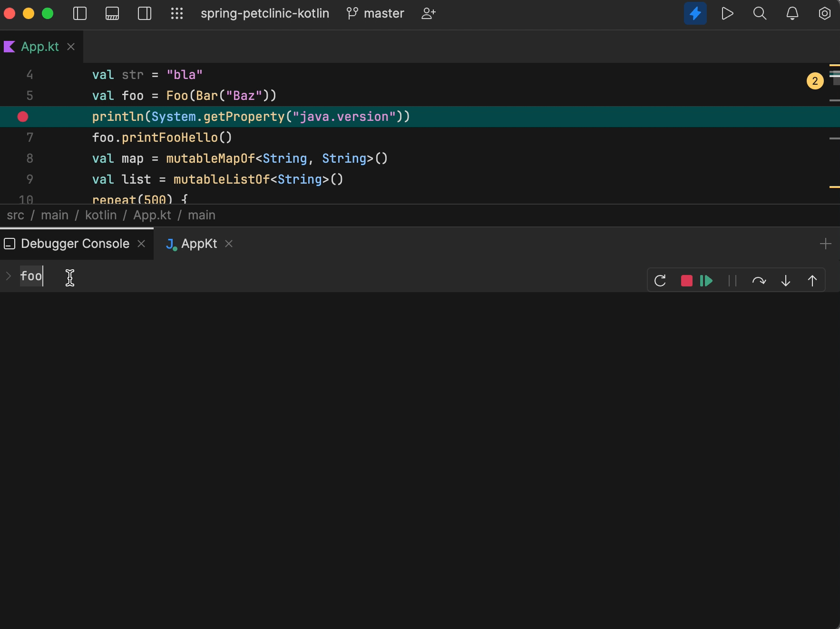
Task: Click the kotlin breadcrumb segment
Action: (x=101, y=215)
